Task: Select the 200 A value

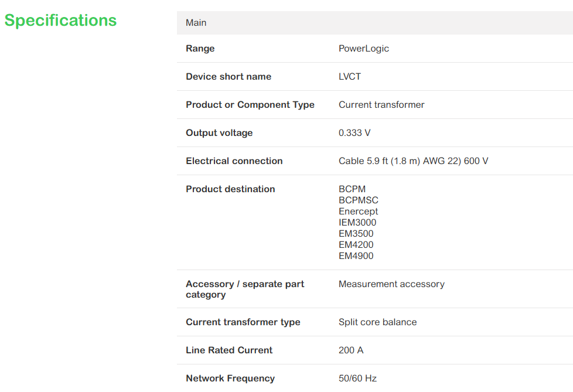Action: click(351, 350)
